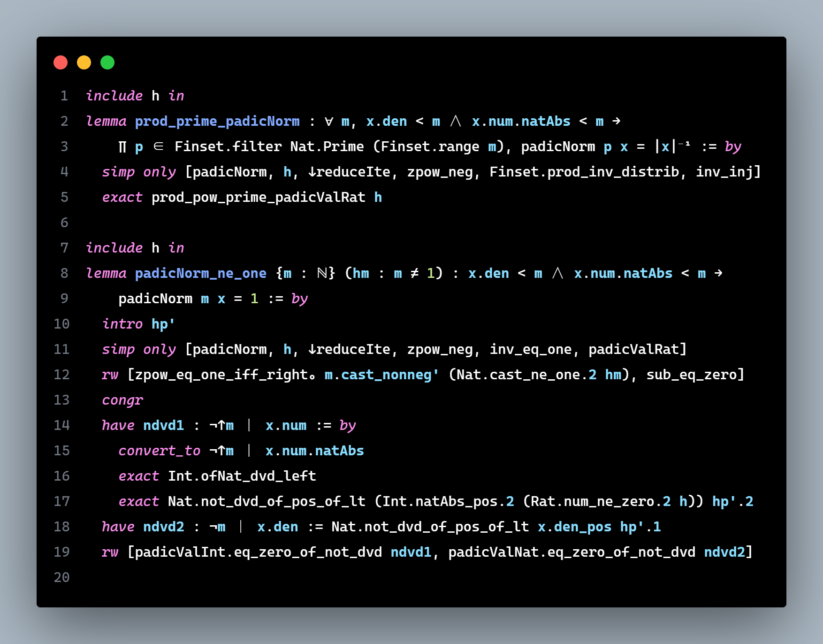The image size is (823, 644).
Task: Click the red close dot
Action: [x=61, y=62]
